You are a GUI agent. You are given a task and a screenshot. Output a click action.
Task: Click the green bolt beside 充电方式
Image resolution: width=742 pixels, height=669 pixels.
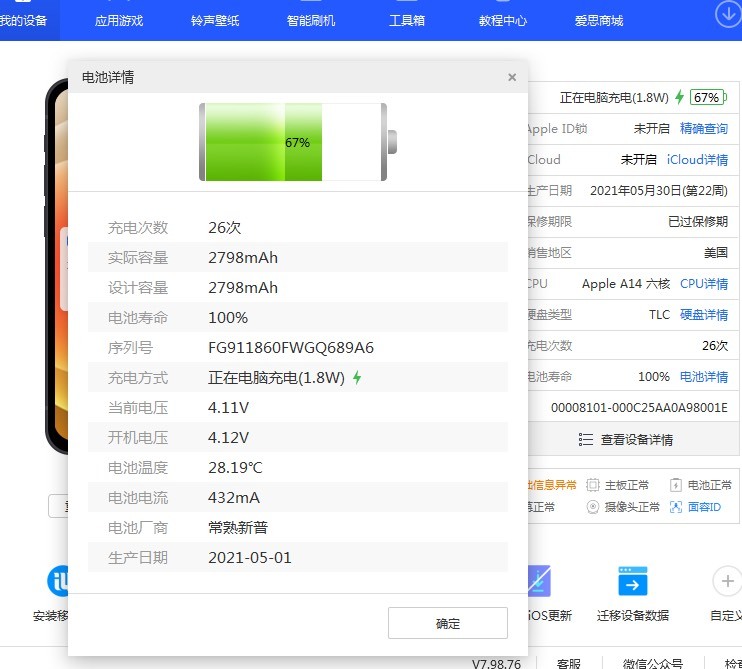click(x=357, y=378)
